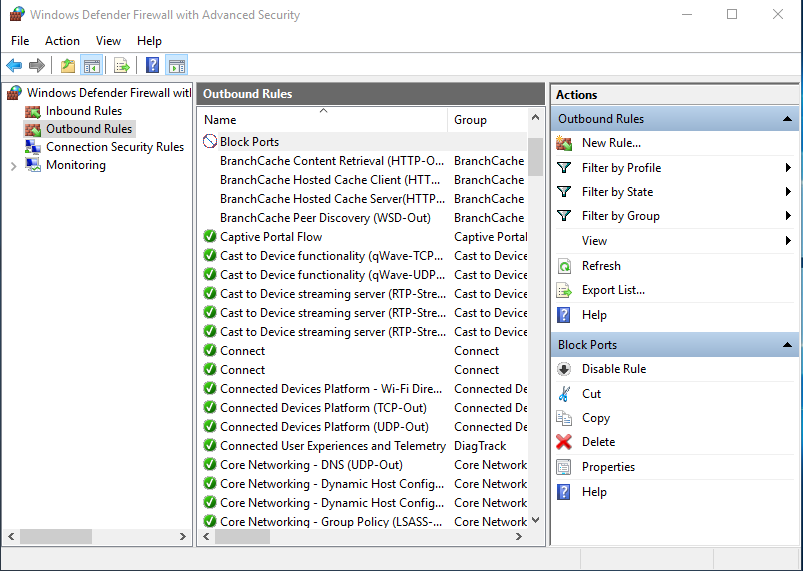Click the Cut scissors icon in Actions
Screen dimensions: 803x571
pos(564,394)
